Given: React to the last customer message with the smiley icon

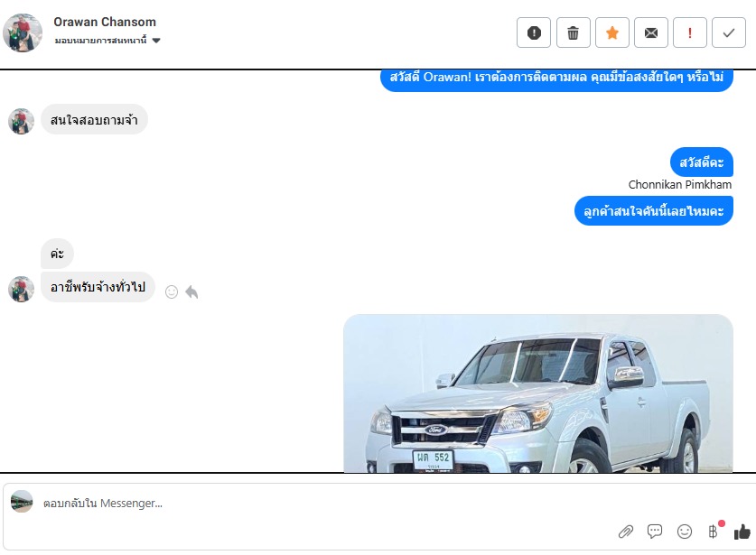Looking at the screenshot, I should [x=172, y=292].
